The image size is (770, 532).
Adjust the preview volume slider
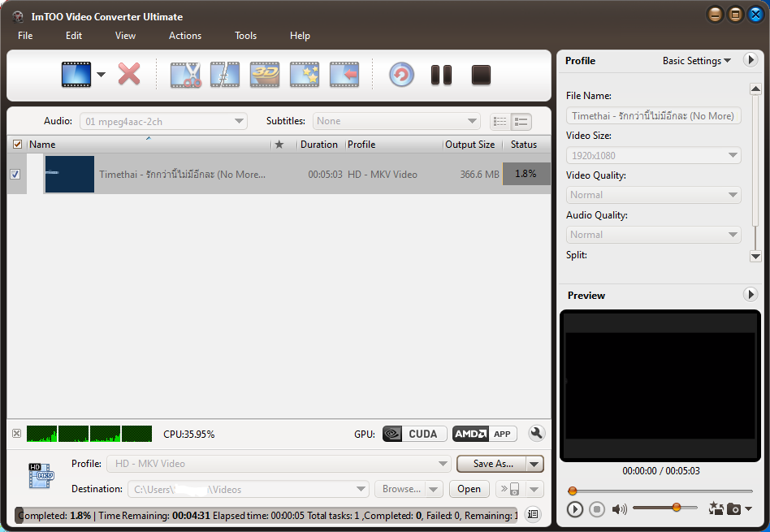[x=665, y=508]
